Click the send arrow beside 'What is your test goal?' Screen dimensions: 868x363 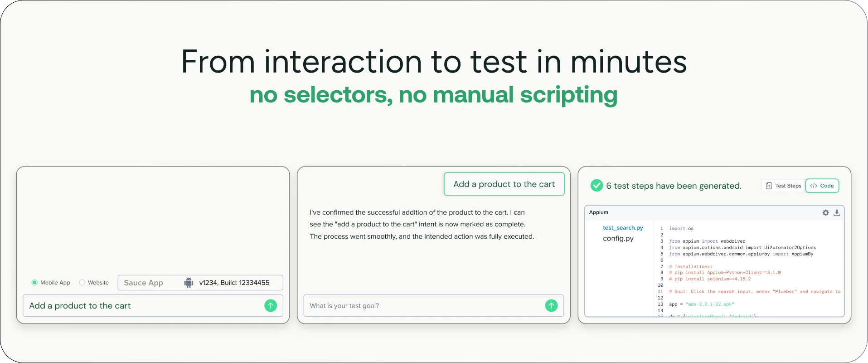[x=551, y=306]
